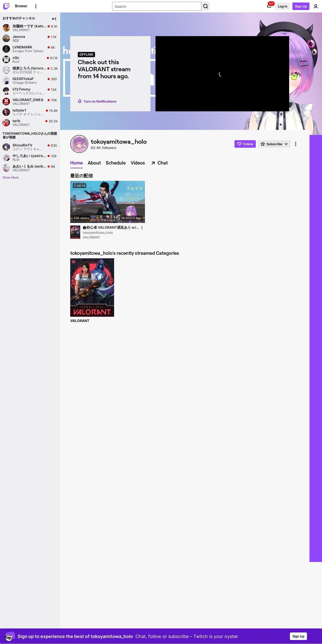Open the Schedule tab

pos(116,163)
